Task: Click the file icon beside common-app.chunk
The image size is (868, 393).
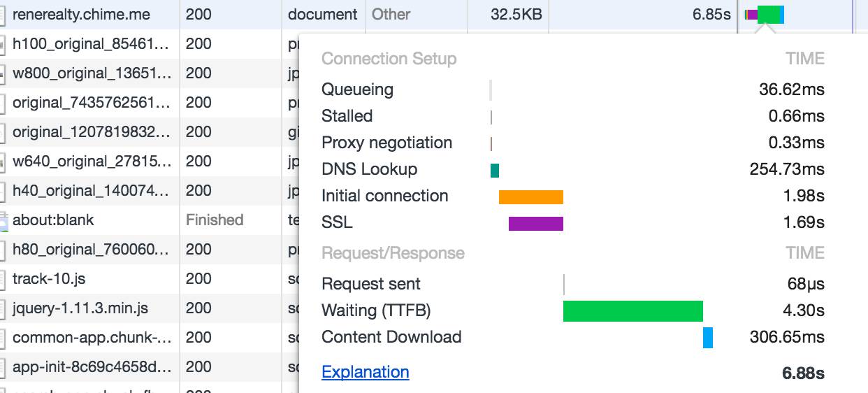Action: click(x=3, y=338)
